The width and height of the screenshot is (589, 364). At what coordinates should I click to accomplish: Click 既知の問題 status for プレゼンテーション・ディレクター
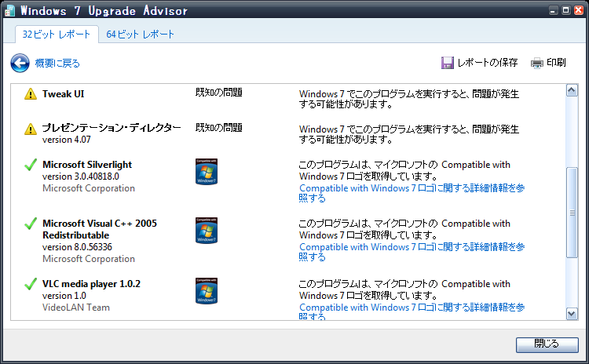click(218, 128)
